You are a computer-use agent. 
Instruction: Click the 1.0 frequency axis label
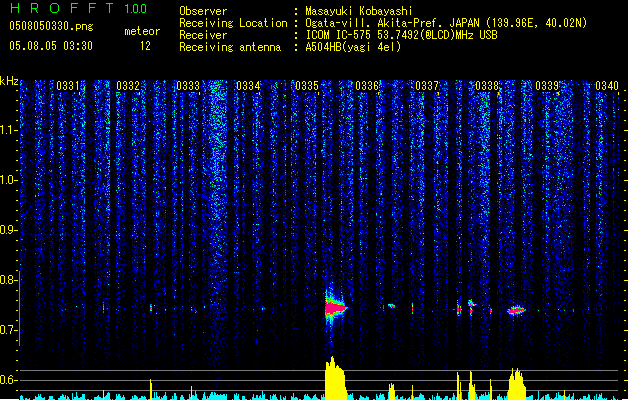coord(8,180)
